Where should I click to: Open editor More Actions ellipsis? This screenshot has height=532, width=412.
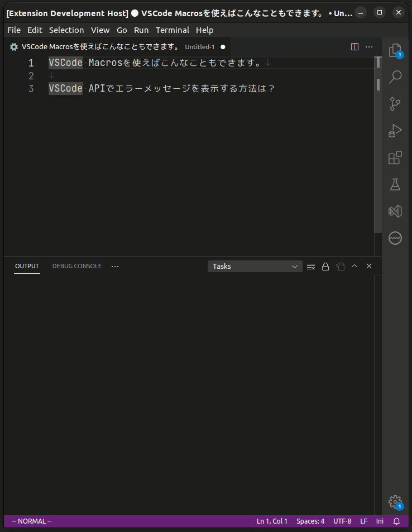370,47
